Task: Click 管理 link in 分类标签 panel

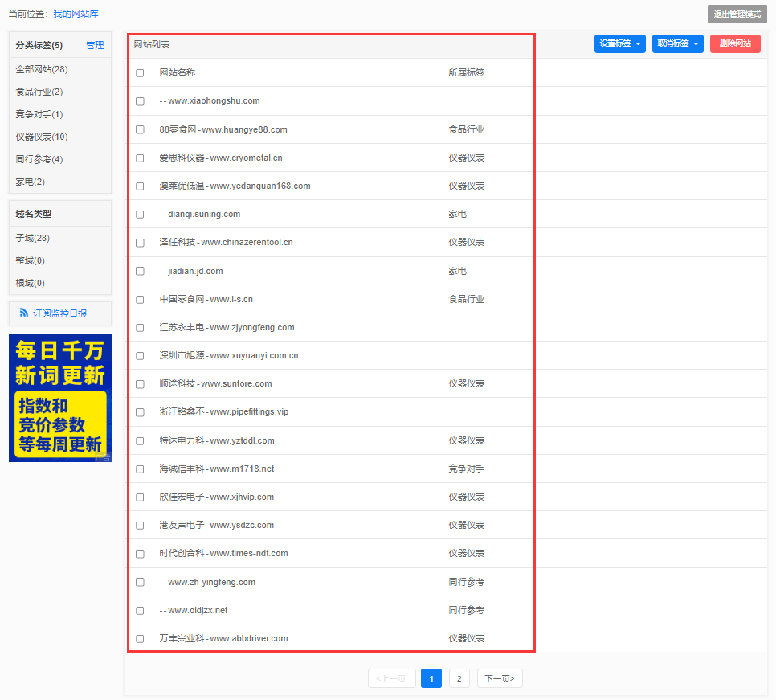Action: click(x=95, y=45)
